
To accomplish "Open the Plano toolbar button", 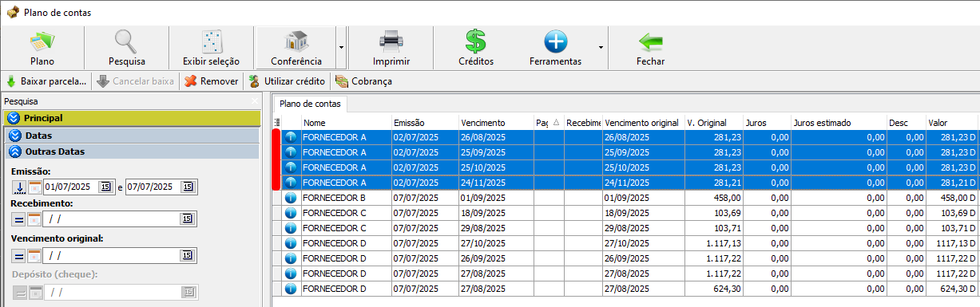I will click(42, 47).
